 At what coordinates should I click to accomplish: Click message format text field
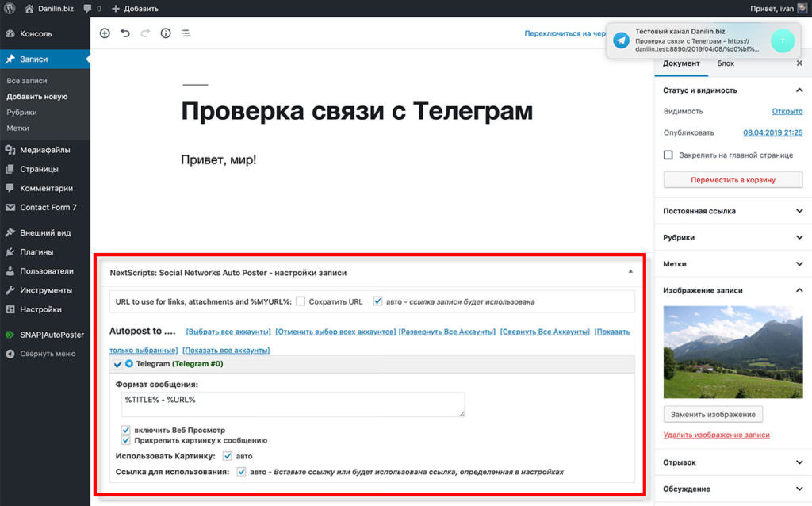click(x=293, y=404)
